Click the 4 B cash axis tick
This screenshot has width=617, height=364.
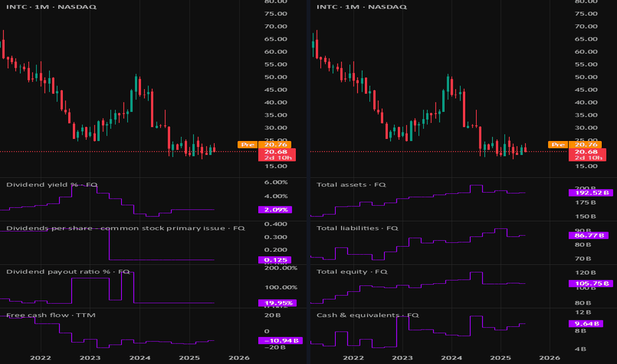click(x=581, y=349)
